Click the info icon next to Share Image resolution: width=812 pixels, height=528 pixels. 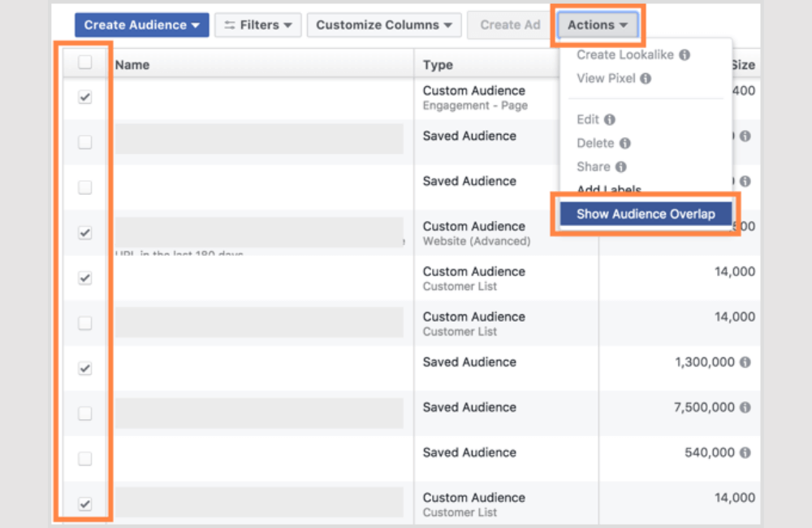pyautogui.click(x=620, y=167)
